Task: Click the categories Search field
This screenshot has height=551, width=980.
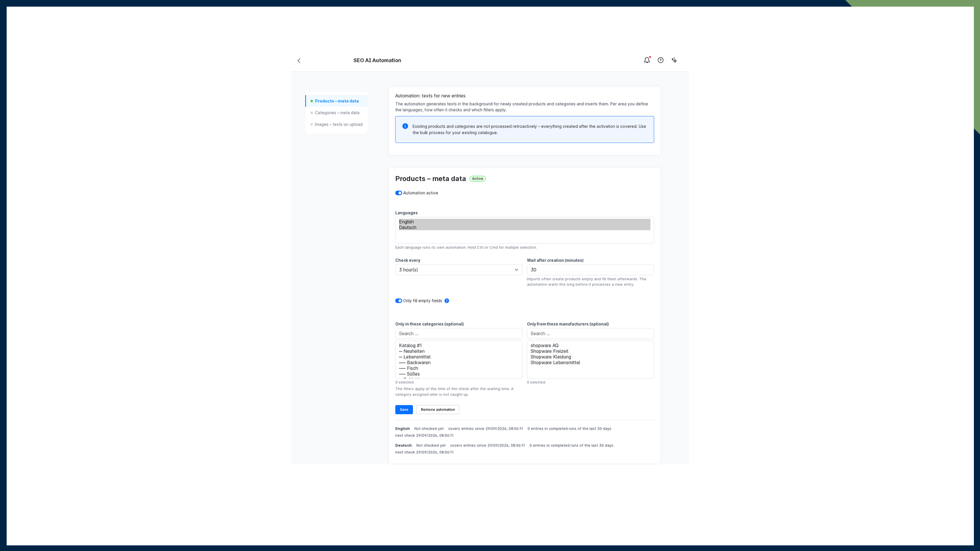Action: tap(458, 334)
